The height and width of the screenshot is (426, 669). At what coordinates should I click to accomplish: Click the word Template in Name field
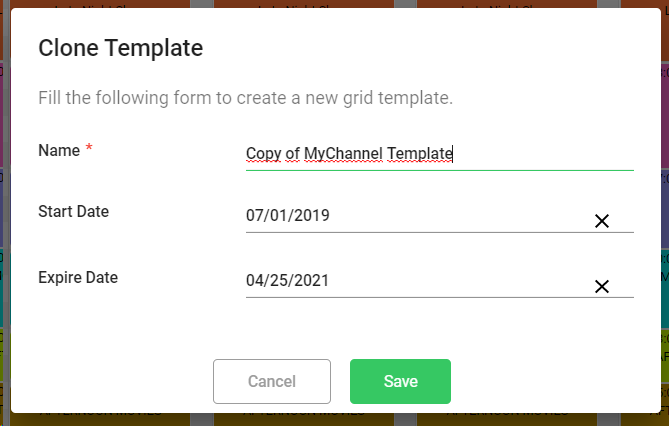pos(420,154)
